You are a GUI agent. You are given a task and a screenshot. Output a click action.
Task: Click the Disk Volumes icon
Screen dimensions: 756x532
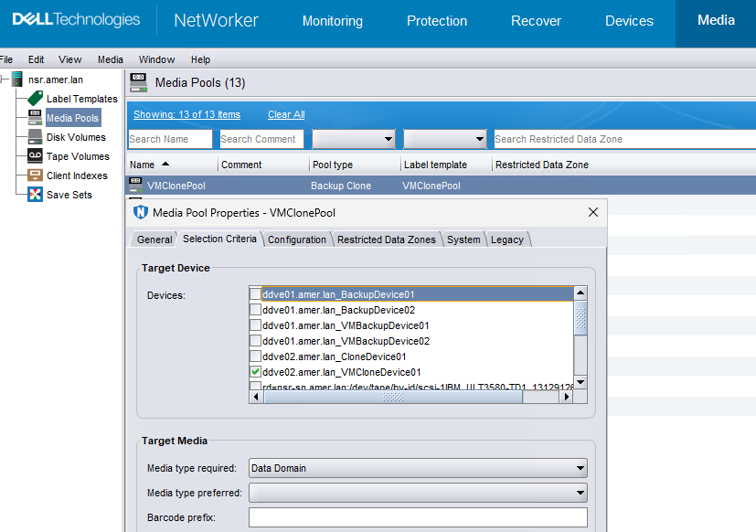click(x=36, y=137)
